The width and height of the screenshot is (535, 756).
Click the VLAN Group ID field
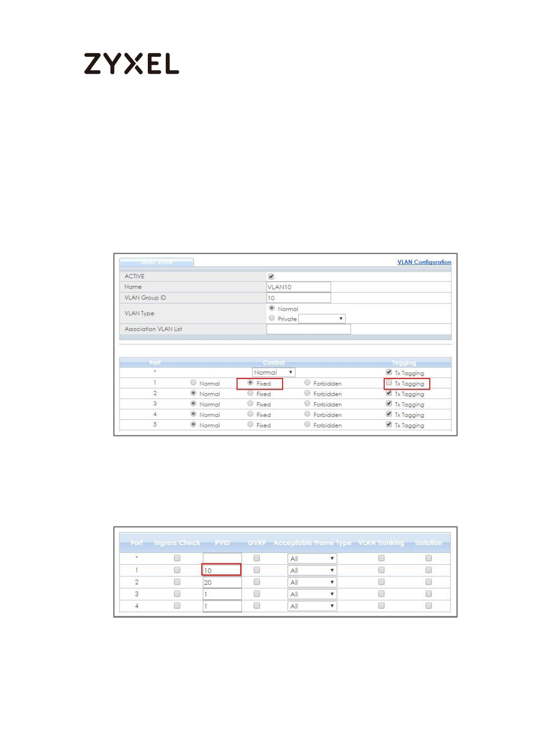298,298
